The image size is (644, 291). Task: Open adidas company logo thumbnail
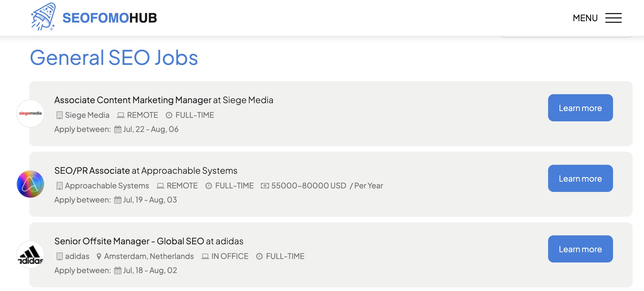click(30, 254)
